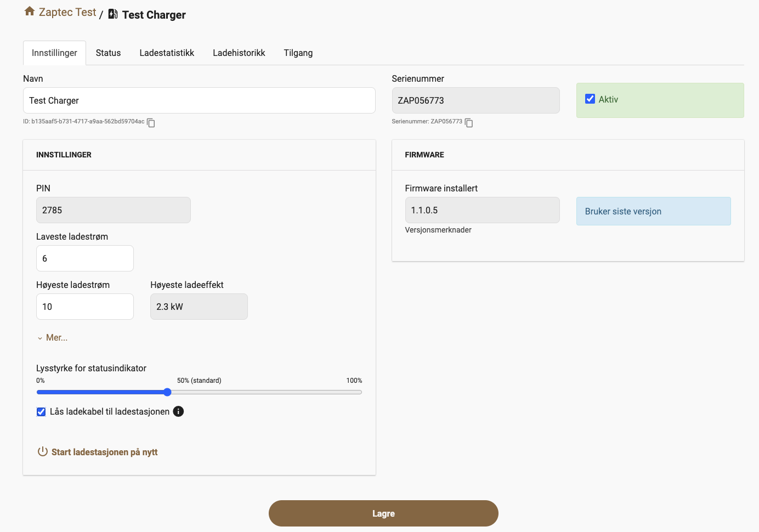Click the PIN field showing 2785
Viewport: 759px width, 532px height.
coord(114,210)
